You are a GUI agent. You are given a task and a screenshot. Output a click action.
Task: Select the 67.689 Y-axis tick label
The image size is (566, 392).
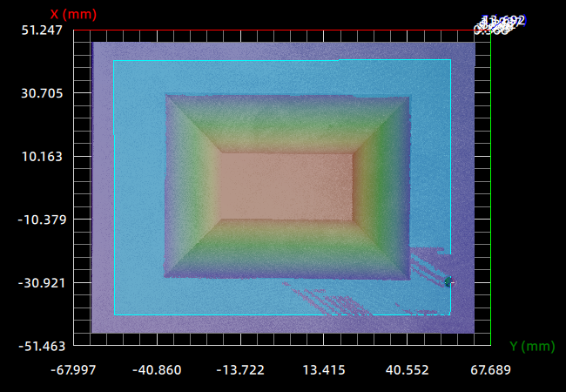(489, 370)
